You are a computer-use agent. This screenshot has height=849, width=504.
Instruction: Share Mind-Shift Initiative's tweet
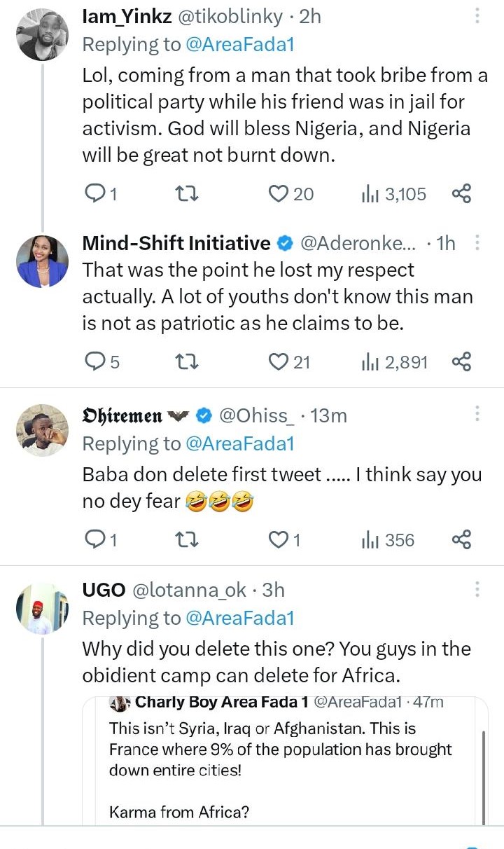point(461,361)
